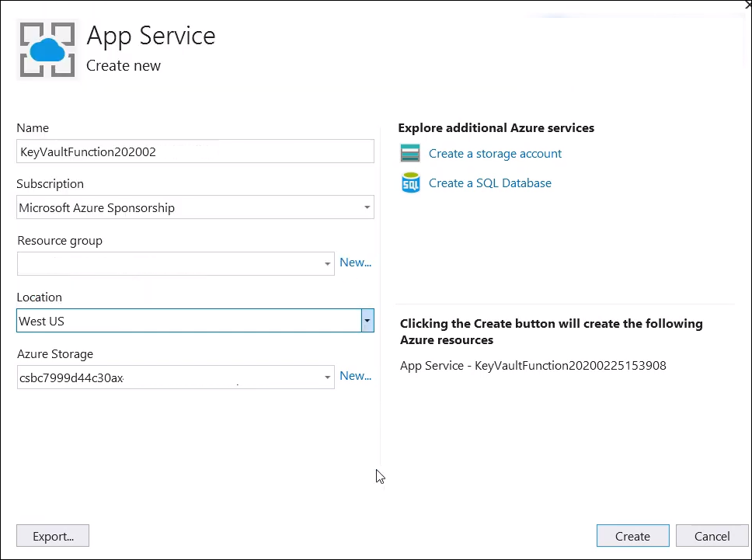Click the 'Azure Storage' field label
This screenshot has width=752, height=560.
tap(55, 354)
